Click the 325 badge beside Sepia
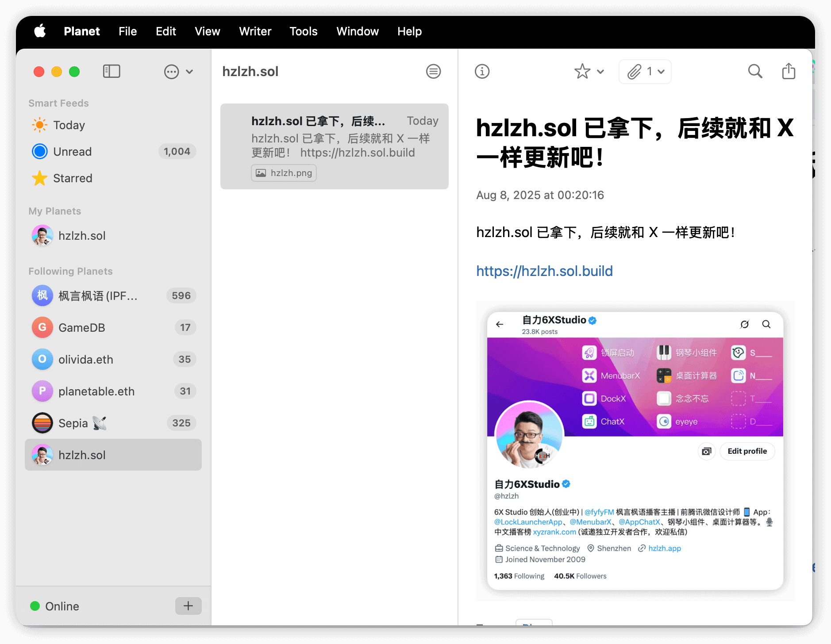Image resolution: width=831 pixels, height=644 pixels. (x=181, y=423)
